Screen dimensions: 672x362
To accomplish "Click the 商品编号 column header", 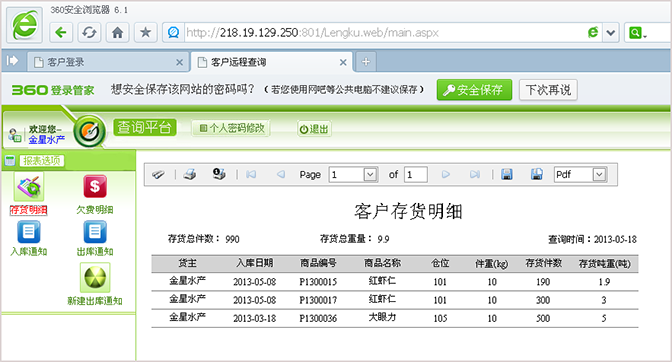I will [x=318, y=263].
